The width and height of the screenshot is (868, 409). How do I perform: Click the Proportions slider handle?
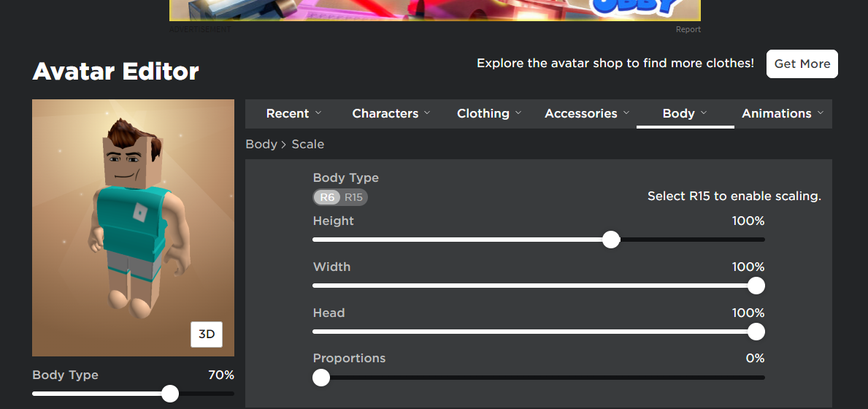click(x=321, y=378)
